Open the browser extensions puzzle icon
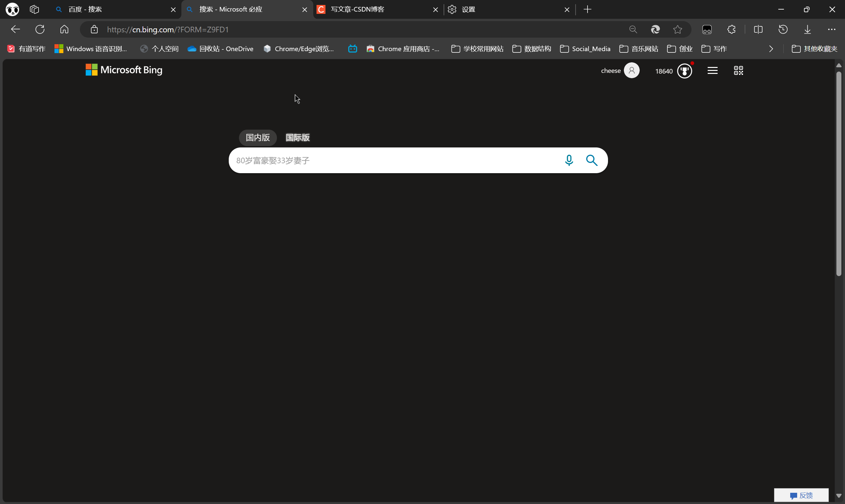Viewport: 845px width, 504px height. point(731,30)
